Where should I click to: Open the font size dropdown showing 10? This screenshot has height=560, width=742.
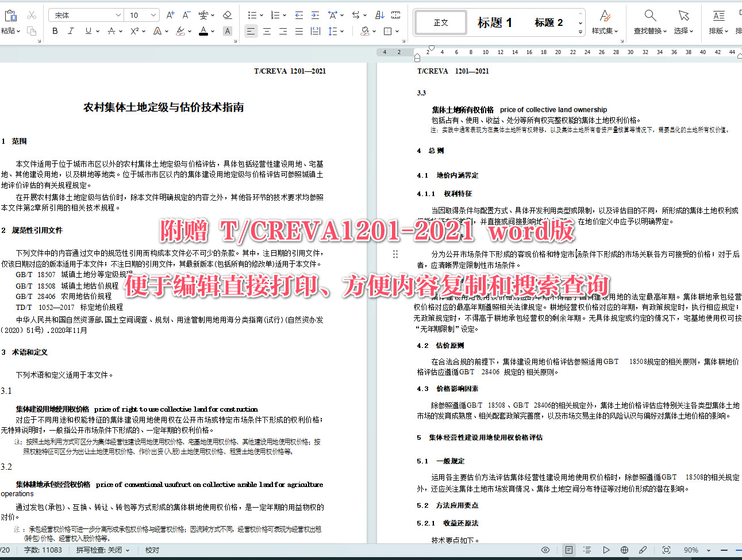[153, 15]
